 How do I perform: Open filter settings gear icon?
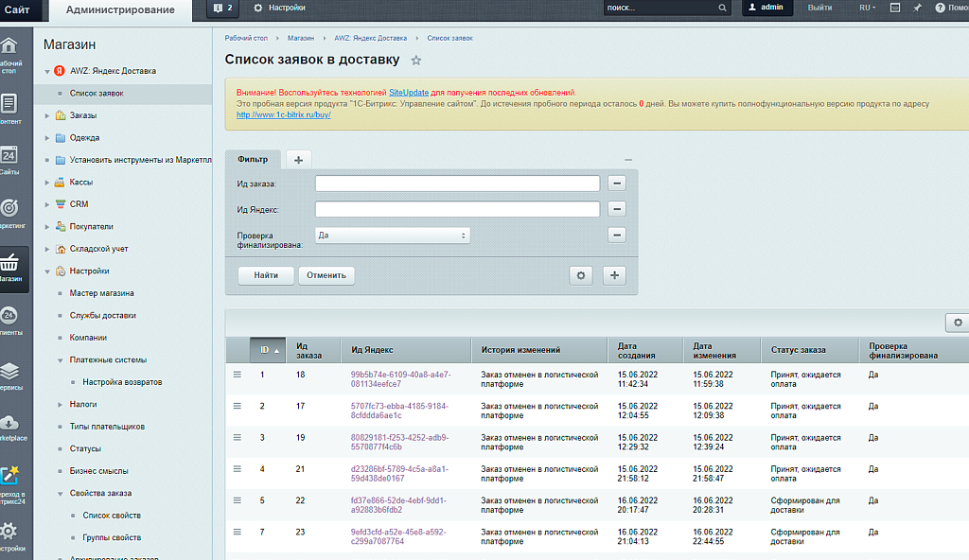582,275
